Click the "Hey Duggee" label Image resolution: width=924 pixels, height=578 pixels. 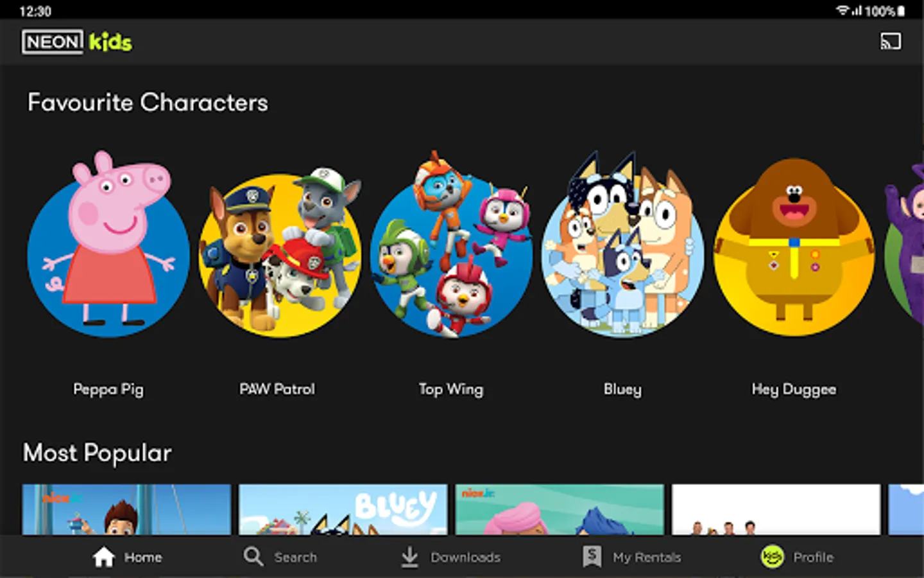click(x=794, y=389)
